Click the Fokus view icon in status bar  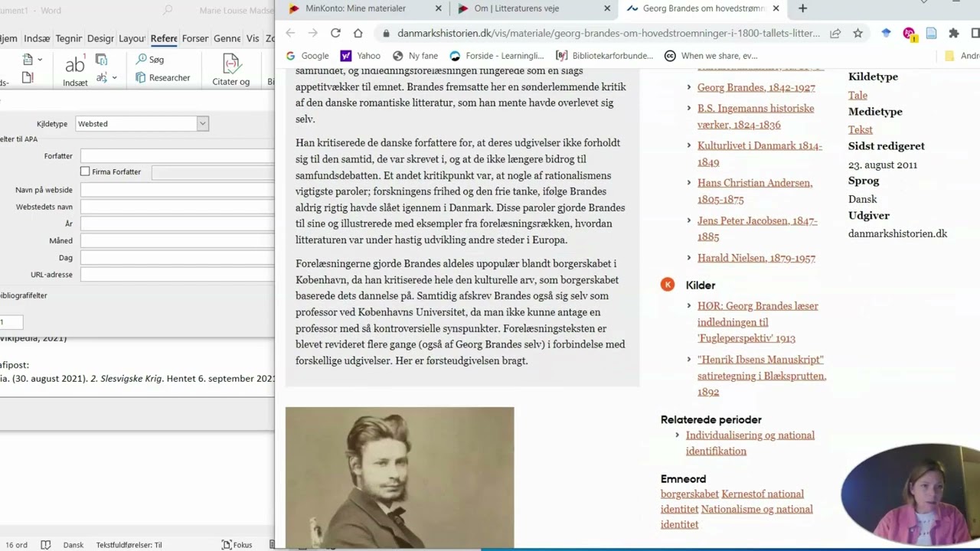237,545
